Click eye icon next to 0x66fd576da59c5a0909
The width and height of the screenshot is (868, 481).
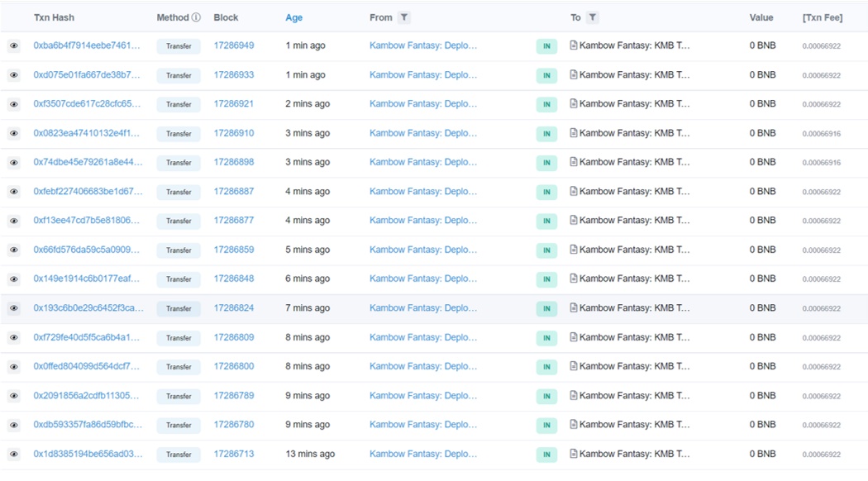tap(14, 250)
